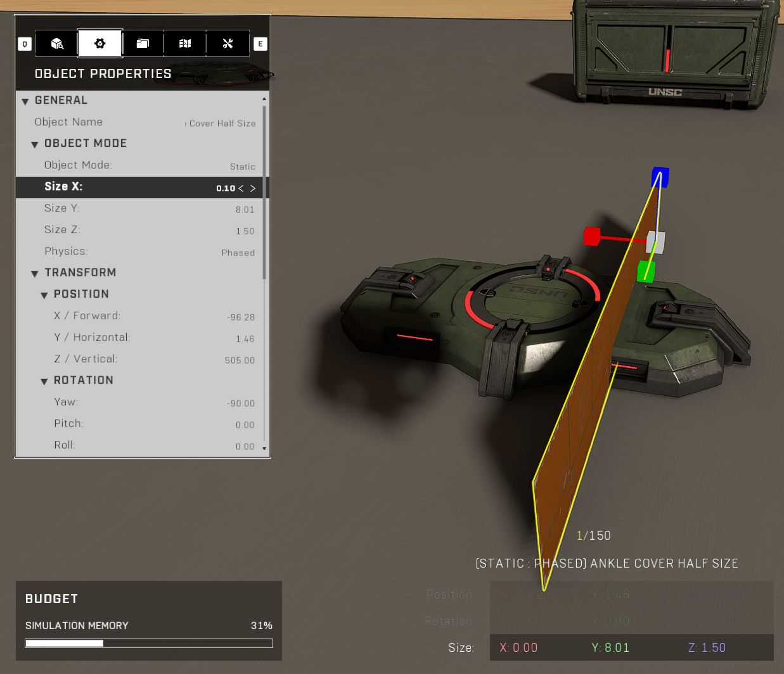The width and height of the screenshot is (784, 674).
Task: Select the Roll rotation row
Action: coord(139,445)
